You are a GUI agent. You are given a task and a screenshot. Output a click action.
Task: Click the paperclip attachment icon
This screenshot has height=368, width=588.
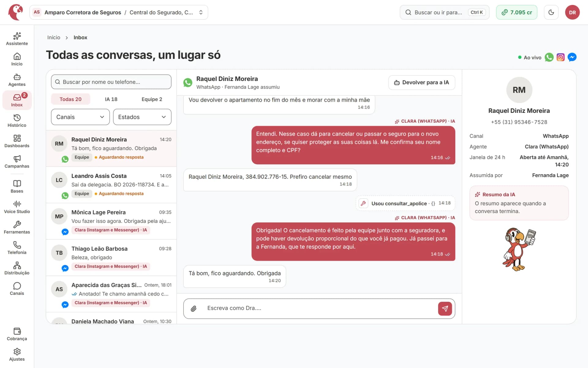(x=194, y=309)
